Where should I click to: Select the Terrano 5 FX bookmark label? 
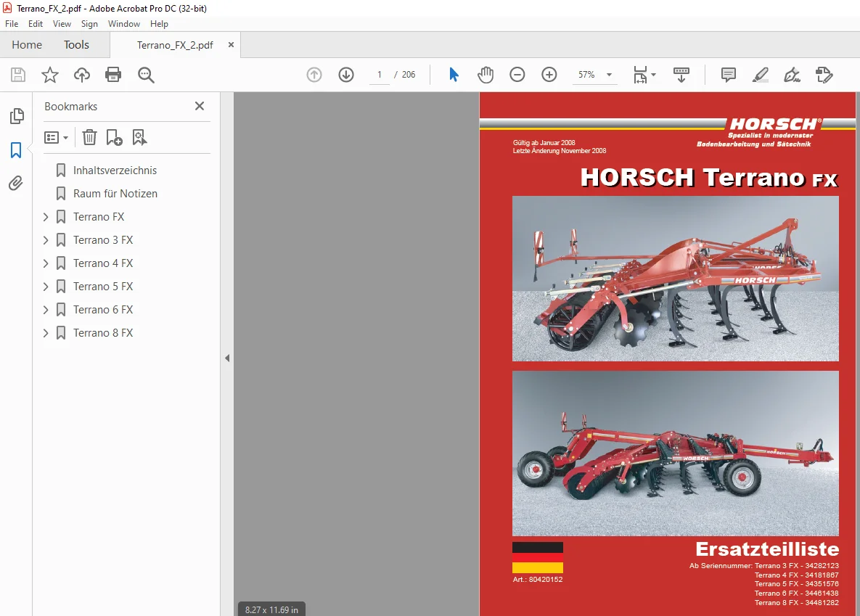pyautogui.click(x=103, y=287)
